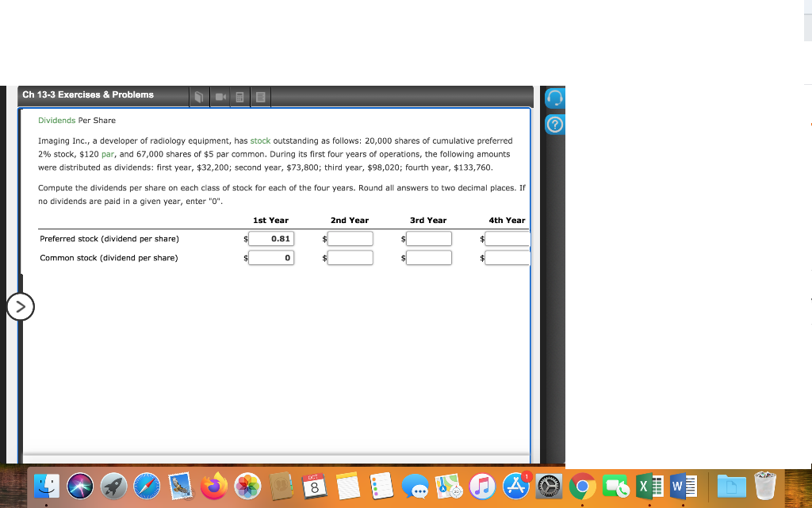Image resolution: width=812 pixels, height=508 pixels.
Task: Open the support headset icon on the right
Action: pos(555,97)
